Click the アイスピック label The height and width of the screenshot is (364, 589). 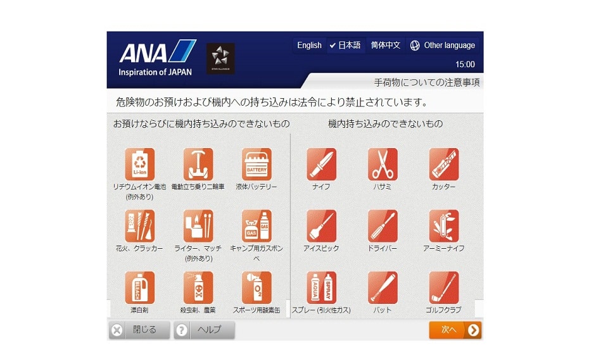321,248
